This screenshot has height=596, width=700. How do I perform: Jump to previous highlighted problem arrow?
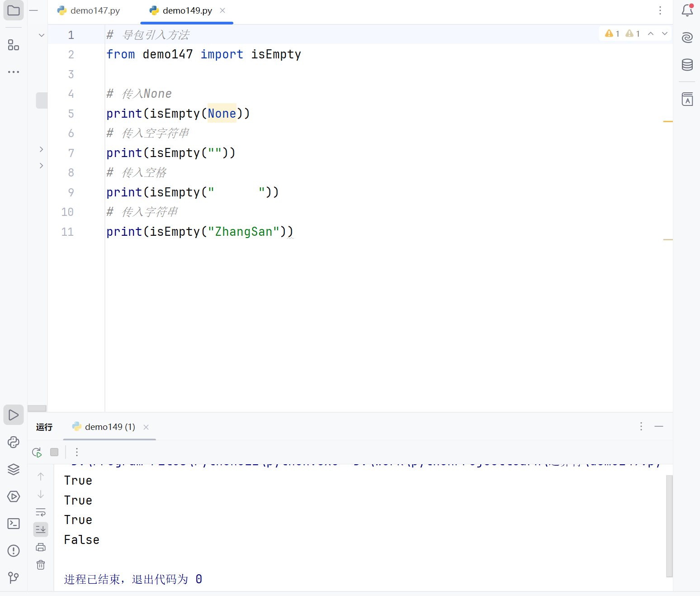coord(651,33)
